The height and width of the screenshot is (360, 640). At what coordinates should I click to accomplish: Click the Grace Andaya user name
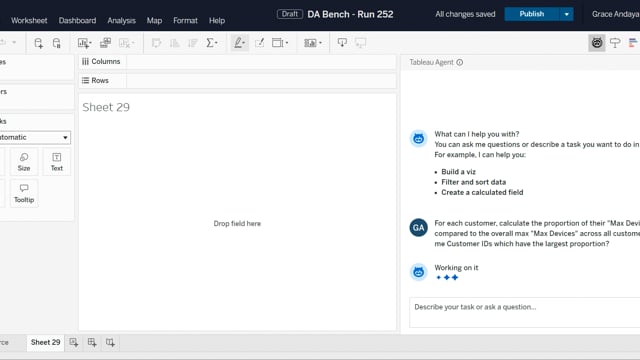coord(616,14)
